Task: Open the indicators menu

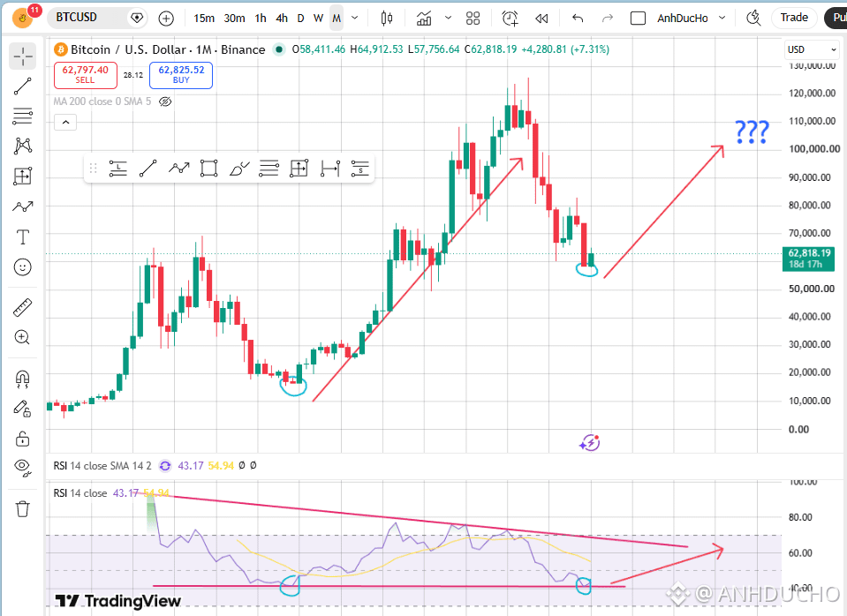Action: click(424, 19)
